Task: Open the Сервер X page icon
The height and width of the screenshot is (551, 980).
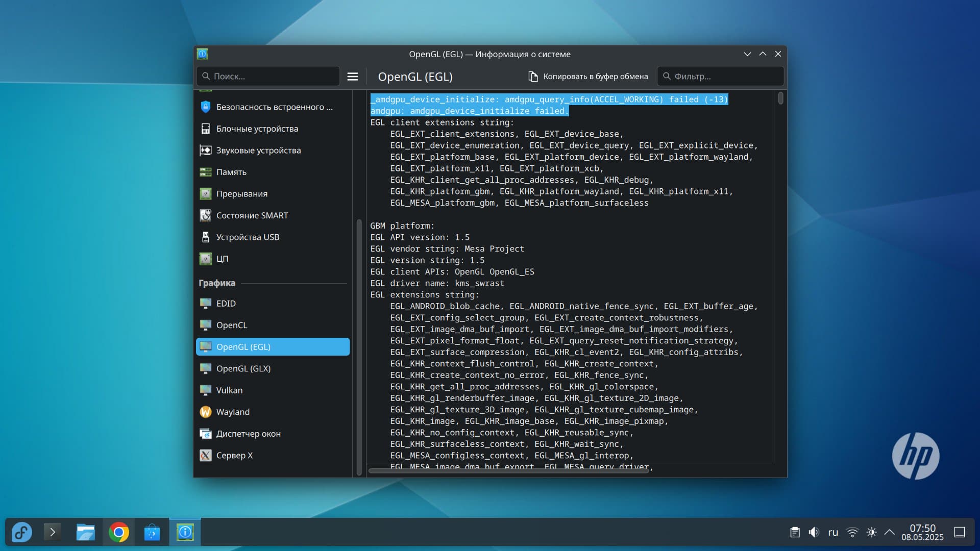Action: pos(206,455)
